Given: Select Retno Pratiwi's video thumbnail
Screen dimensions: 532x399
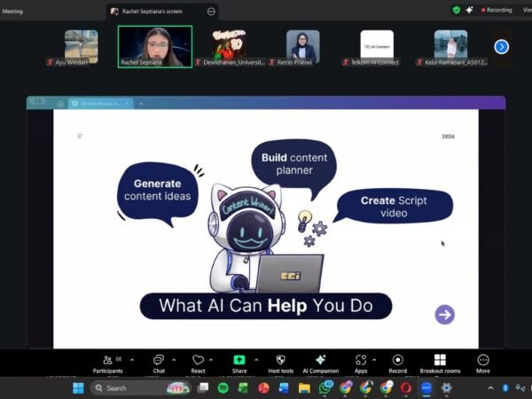Looking at the screenshot, I should pos(303,47).
